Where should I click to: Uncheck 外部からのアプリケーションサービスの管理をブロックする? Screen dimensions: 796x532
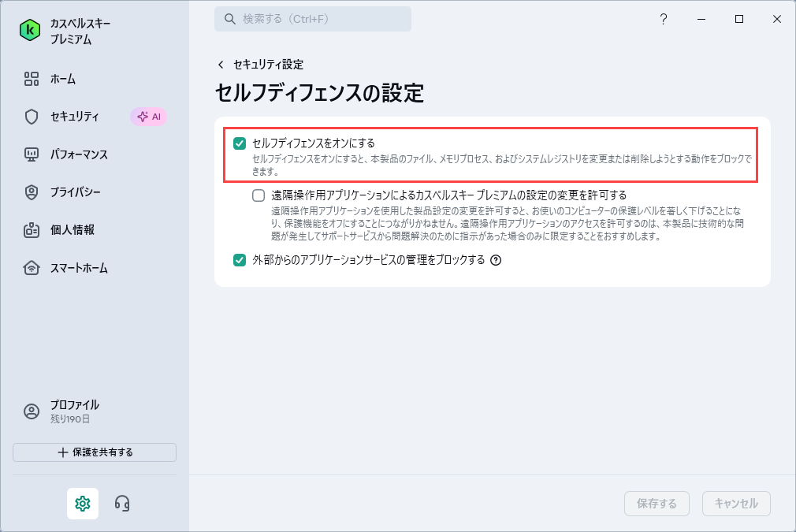coord(240,260)
